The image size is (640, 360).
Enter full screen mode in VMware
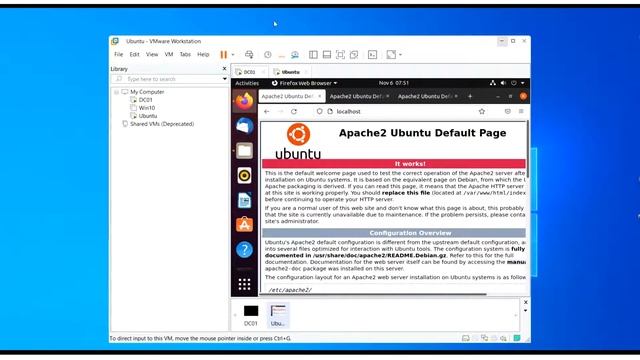[340, 54]
